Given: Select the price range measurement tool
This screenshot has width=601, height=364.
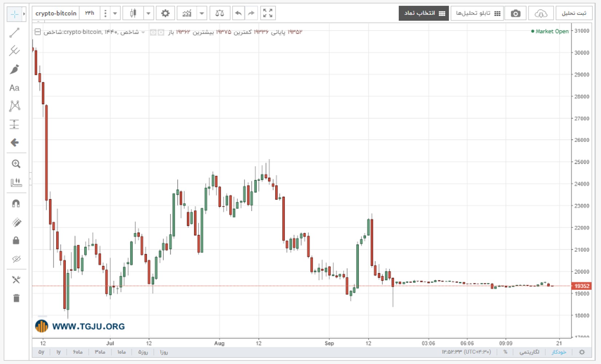Looking at the screenshot, I should click(x=15, y=124).
